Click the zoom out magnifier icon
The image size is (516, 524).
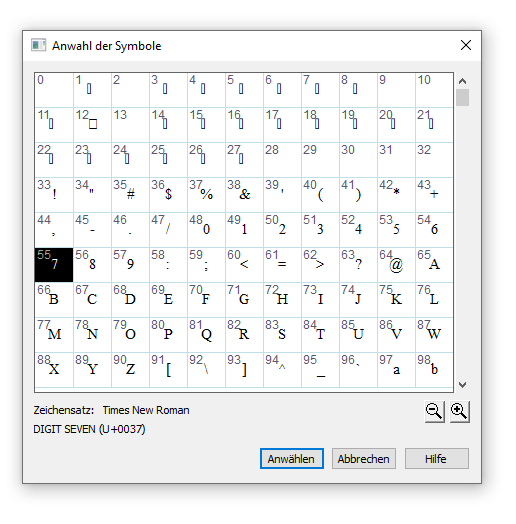(x=434, y=411)
